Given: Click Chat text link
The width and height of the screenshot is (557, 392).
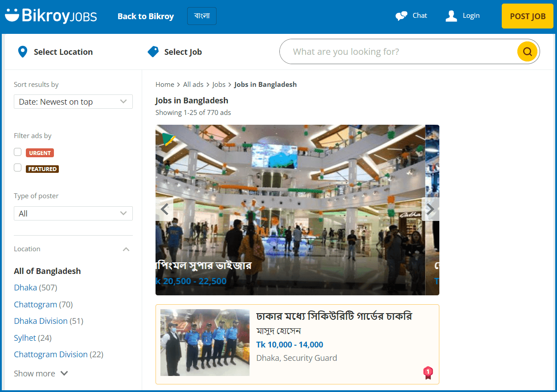Looking at the screenshot, I should [x=420, y=16].
